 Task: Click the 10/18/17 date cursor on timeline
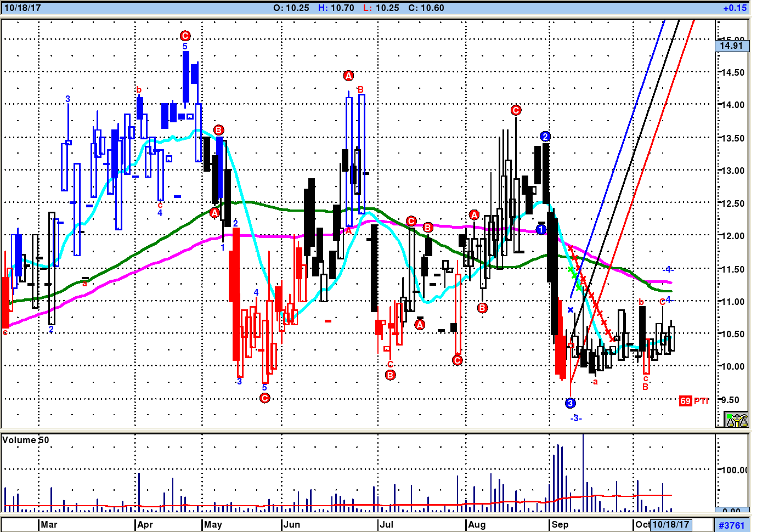tap(670, 524)
